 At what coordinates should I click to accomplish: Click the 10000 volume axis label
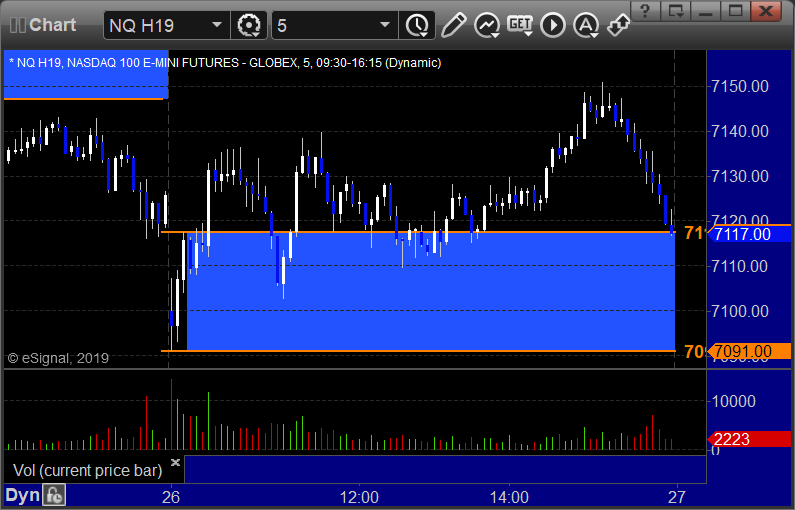[734, 402]
